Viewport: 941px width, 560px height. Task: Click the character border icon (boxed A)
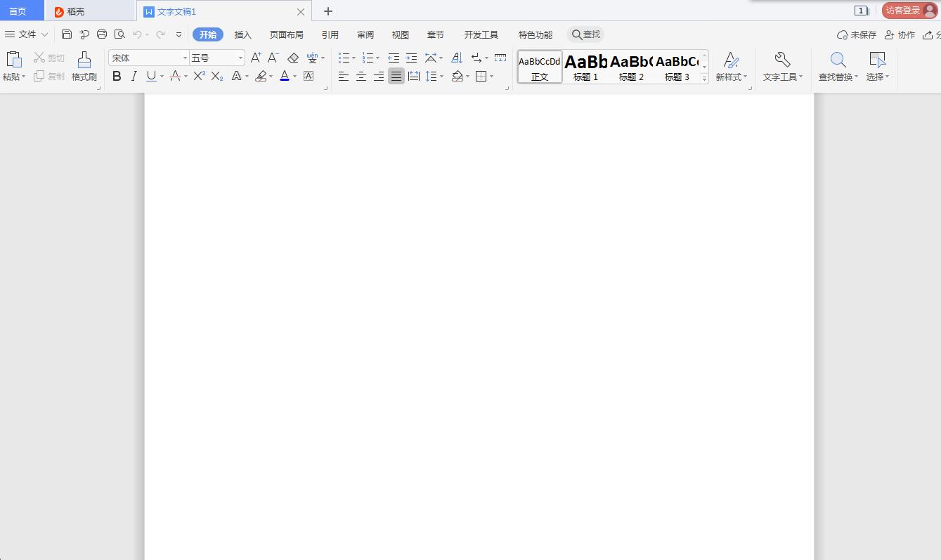pos(309,76)
